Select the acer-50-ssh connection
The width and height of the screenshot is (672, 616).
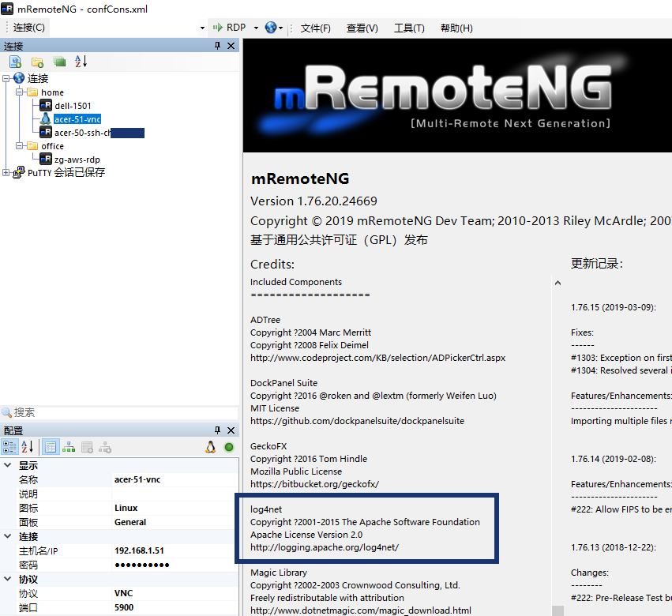coord(82,133)
